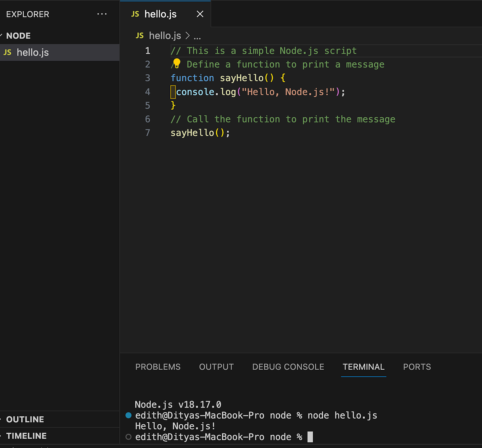The width and height of the screenshot is (482, 448).
Task: Click the JS icon beside hello.js in Explorer
Action: click(x=7, y=52)
